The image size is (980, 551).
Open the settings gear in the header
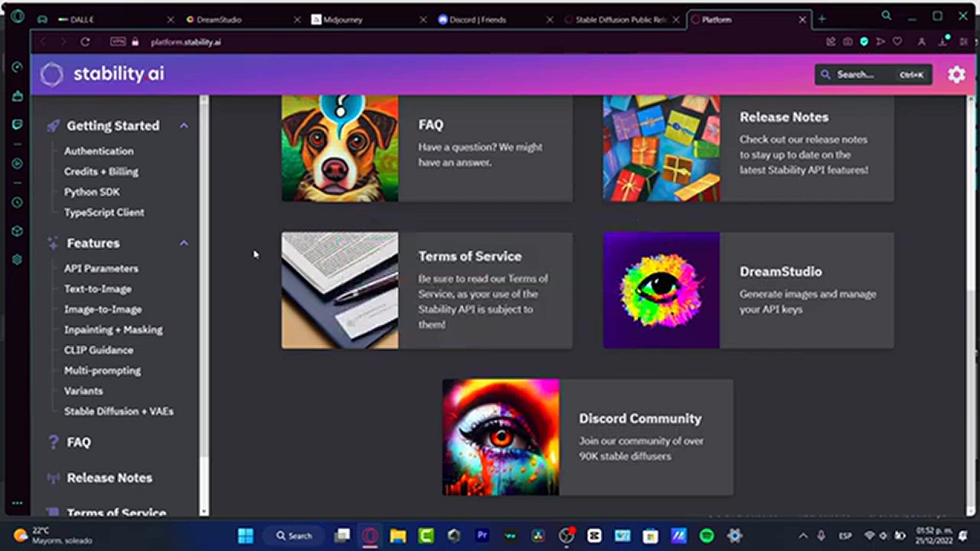point(956,74)
